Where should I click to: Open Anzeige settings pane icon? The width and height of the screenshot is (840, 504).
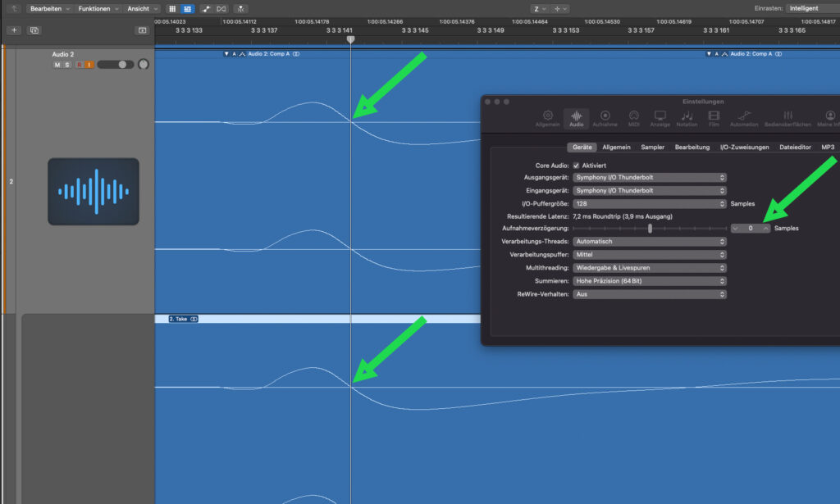[x=660, y=119]
